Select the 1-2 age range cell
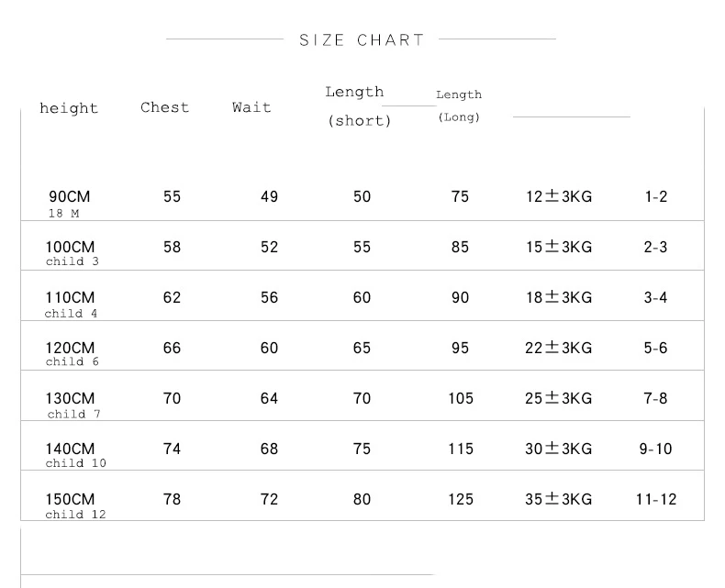This screenshot has width=725, height=588. pyautogui.click(x=655, y=196)
